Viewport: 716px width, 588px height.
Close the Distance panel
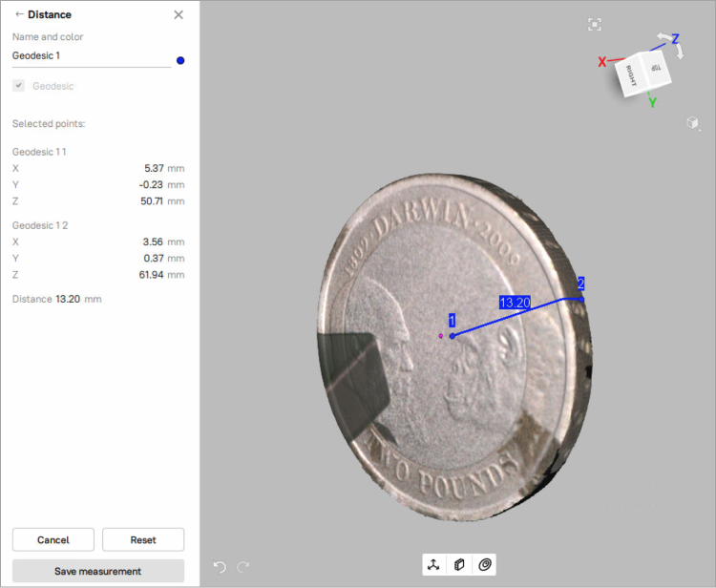(179, 15)
